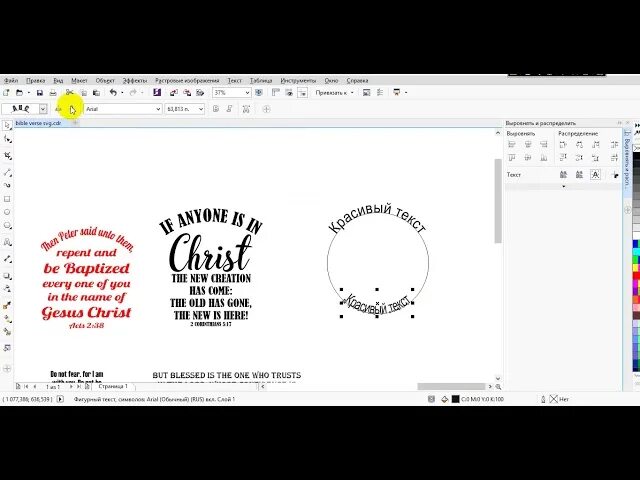Click the Export icon in standard toolbar
640x480 pixels.
(x=187, y=93)
